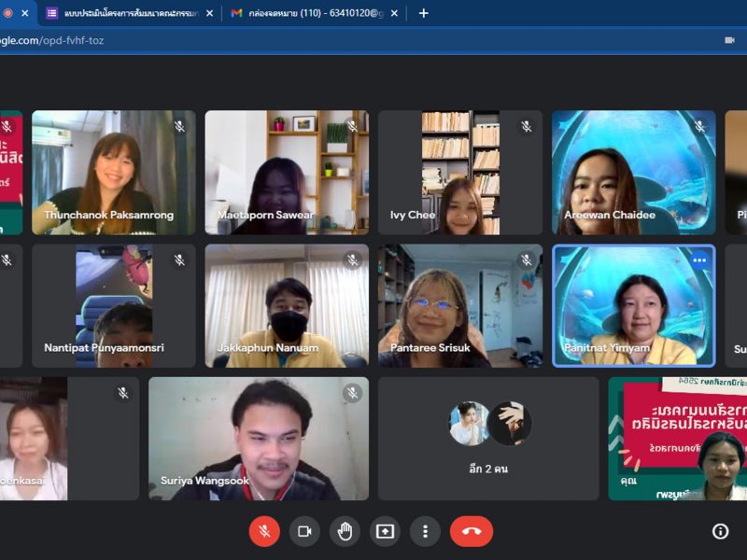Click the present screen icon

[x=385, y=531]
